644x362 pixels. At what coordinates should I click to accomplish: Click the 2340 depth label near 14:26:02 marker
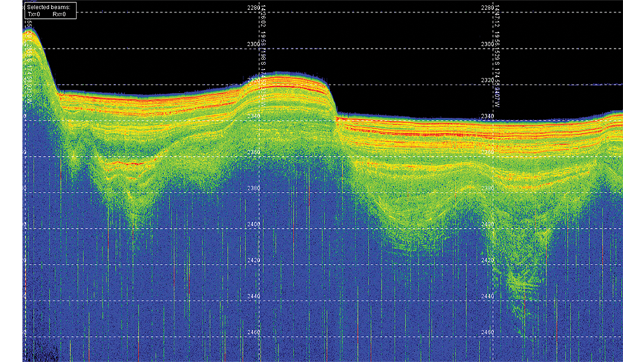point(254,116)
